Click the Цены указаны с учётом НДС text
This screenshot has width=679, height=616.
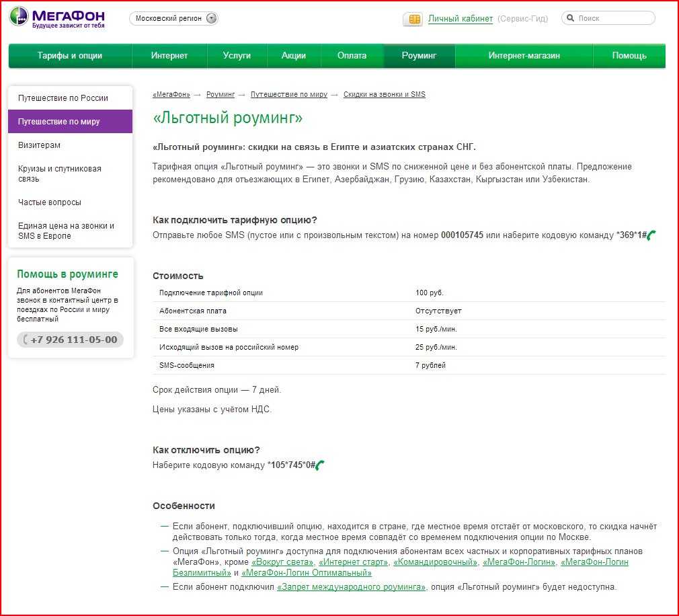pyautogui.click(x=212, y=410)
